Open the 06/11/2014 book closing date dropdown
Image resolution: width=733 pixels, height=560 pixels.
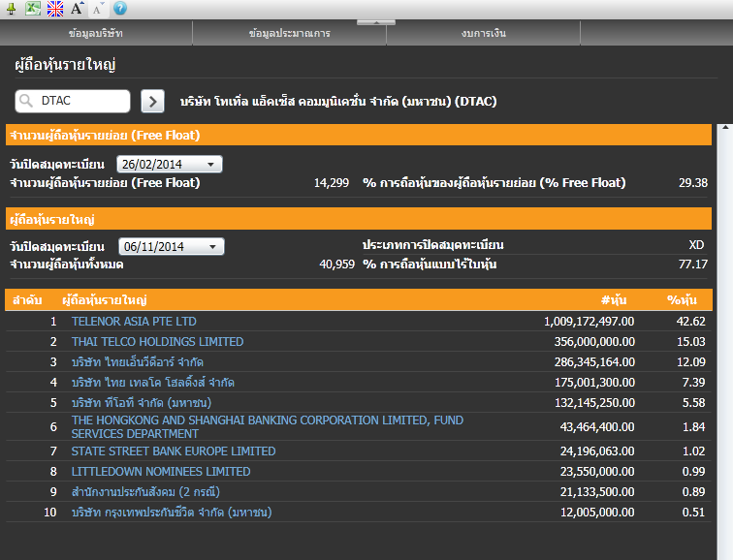tap(171, 247)
